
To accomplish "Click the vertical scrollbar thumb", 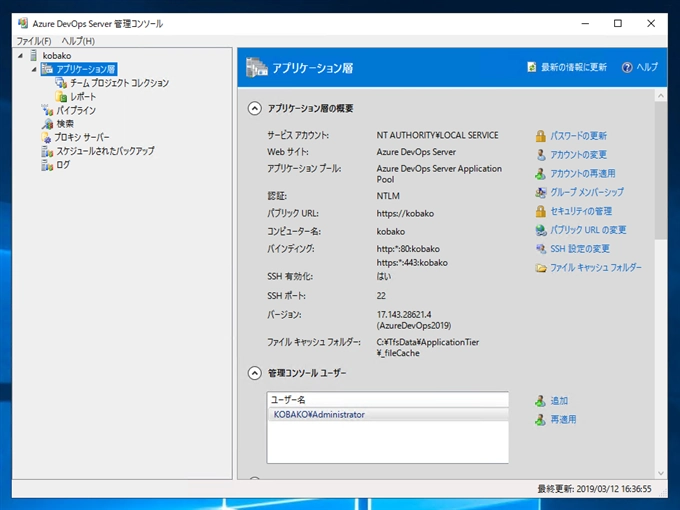I will pyautogui.click(x=660, y=170).
